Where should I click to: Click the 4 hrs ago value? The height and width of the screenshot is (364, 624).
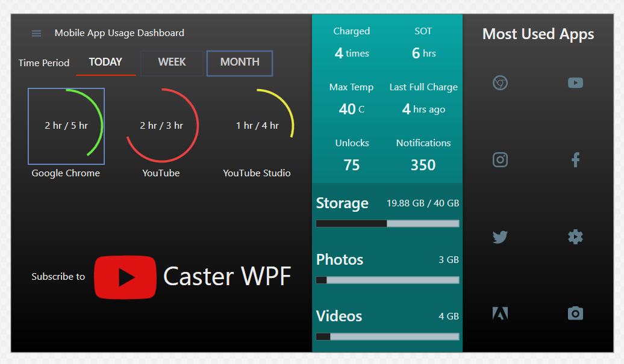point(423,109)
